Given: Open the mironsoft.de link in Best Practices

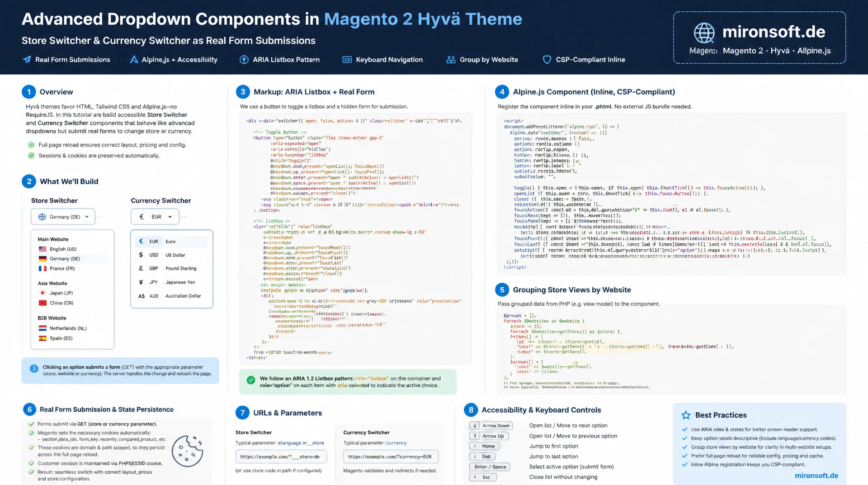Looking at the screenshot, I should [816, 476].
